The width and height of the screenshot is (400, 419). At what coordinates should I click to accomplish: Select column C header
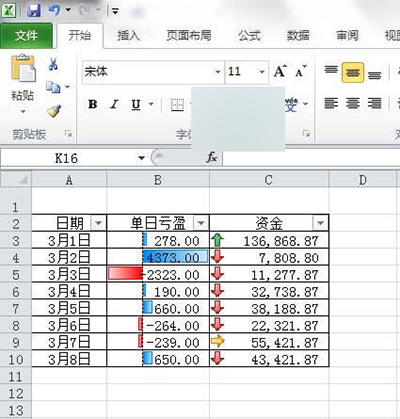point(269,180)
